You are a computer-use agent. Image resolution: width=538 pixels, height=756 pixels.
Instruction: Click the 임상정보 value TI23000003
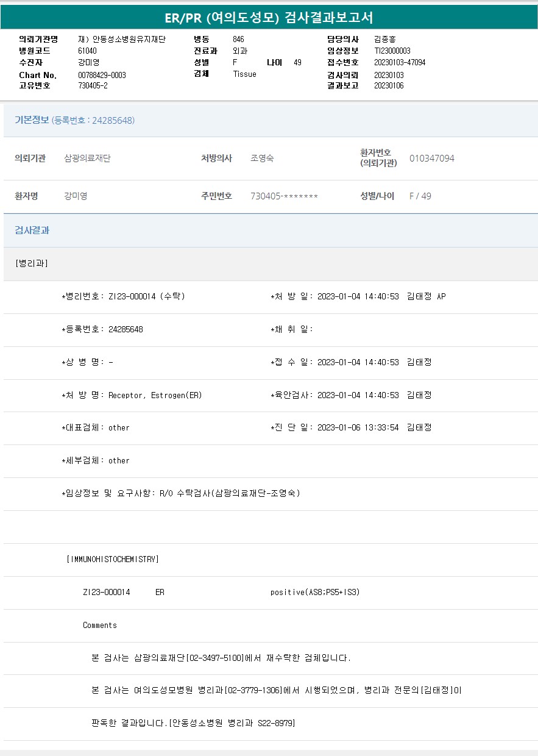pyautogui.click(x=392, y=51)
